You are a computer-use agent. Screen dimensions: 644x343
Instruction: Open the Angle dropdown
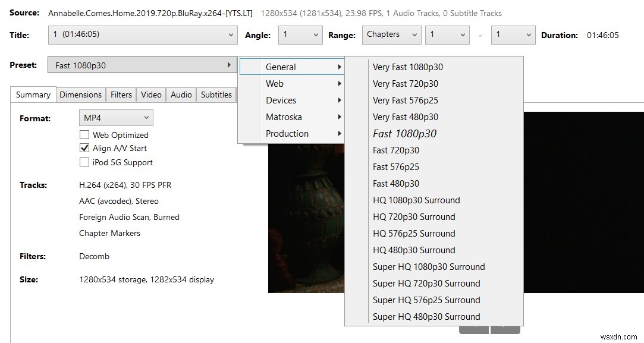point(300,35)
